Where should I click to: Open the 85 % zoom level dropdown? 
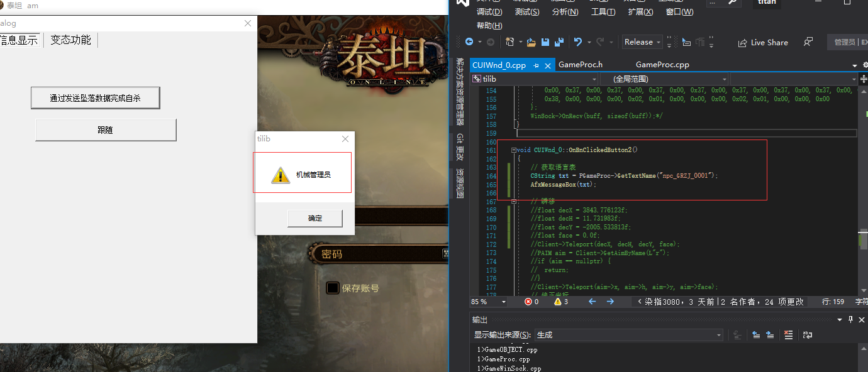pyautogui.click(x=489, y=302)
